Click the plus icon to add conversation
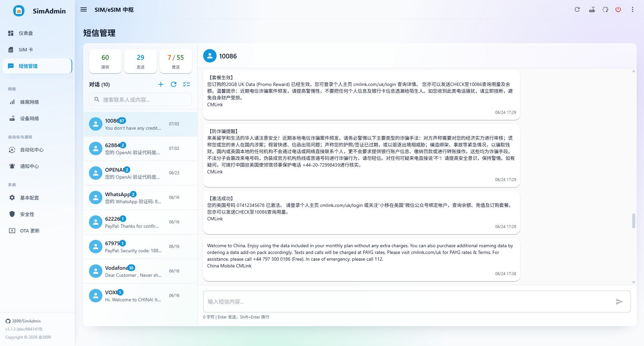Image resolution: width=644 pixels, height=346 pixels. point(161,84)
